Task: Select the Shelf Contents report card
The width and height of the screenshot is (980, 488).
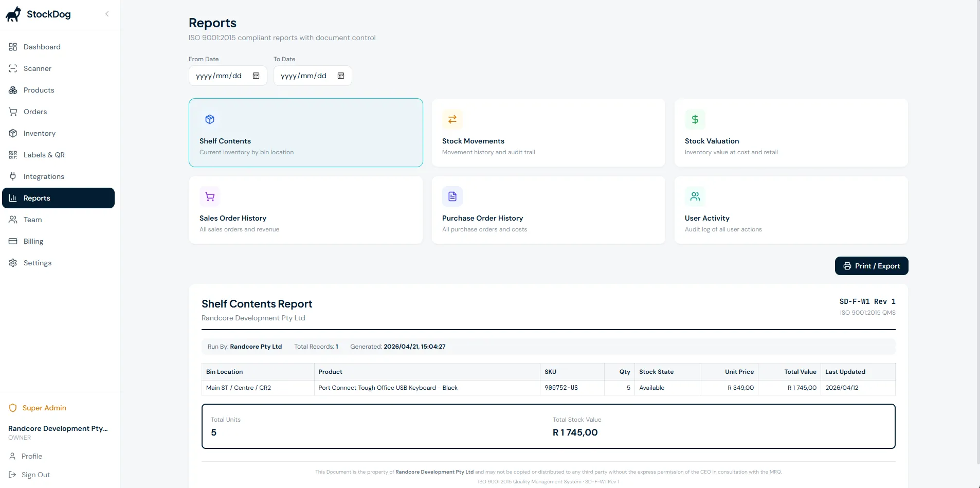Action: coord(306,133)
